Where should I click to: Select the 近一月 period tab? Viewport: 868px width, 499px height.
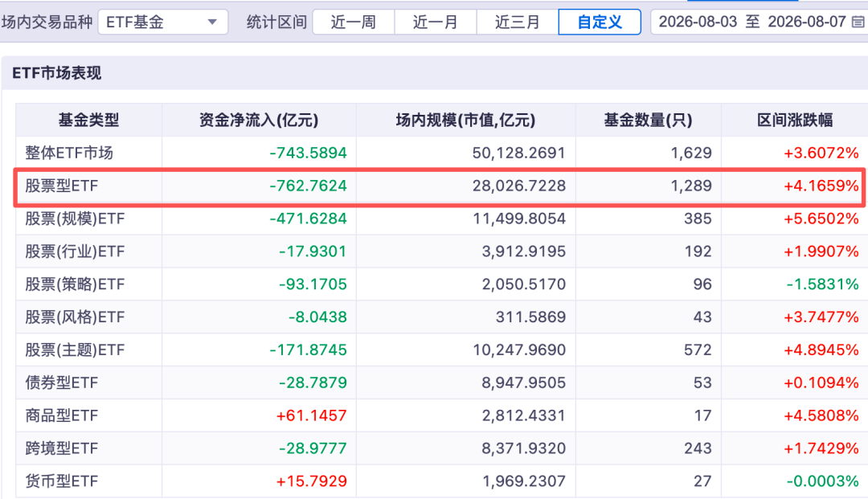point(435,22)
